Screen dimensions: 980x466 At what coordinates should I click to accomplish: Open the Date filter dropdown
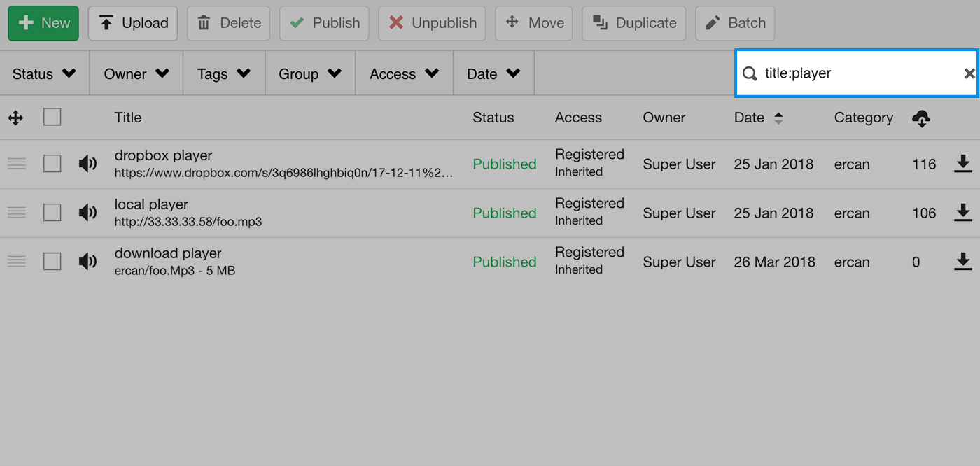(x=494, y=73)
